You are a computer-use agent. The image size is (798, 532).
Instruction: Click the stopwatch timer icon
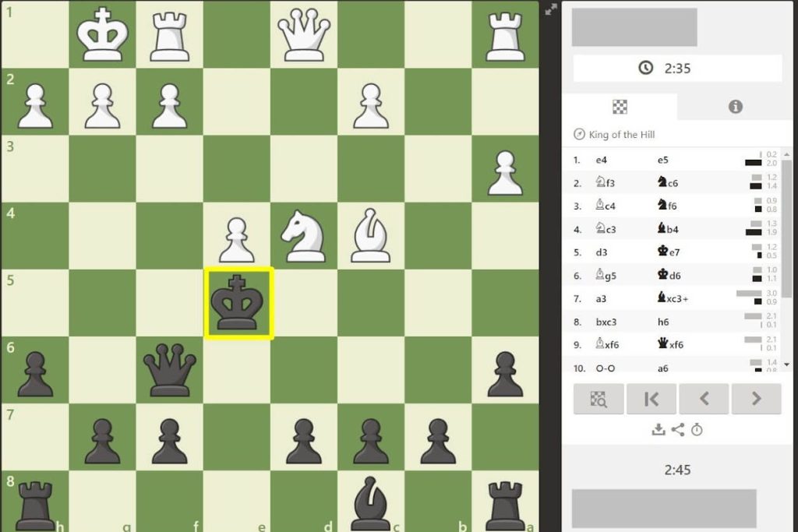[x=697, y=429]
